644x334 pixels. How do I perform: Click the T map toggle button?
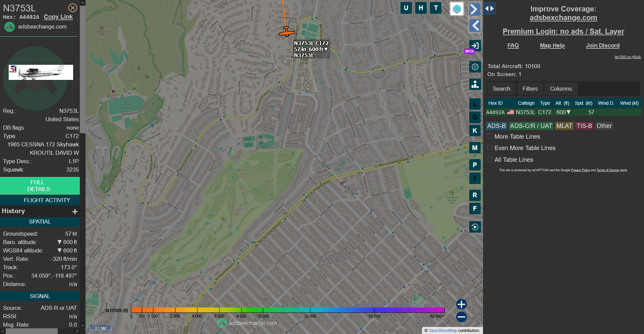click(x=436, y=8)
